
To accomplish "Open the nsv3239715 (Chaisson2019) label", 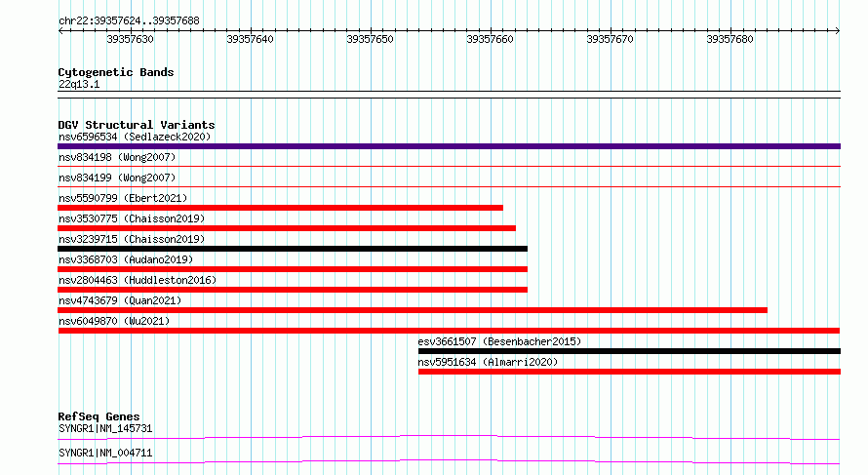I will pyautogui.click(x=132, y=239).
